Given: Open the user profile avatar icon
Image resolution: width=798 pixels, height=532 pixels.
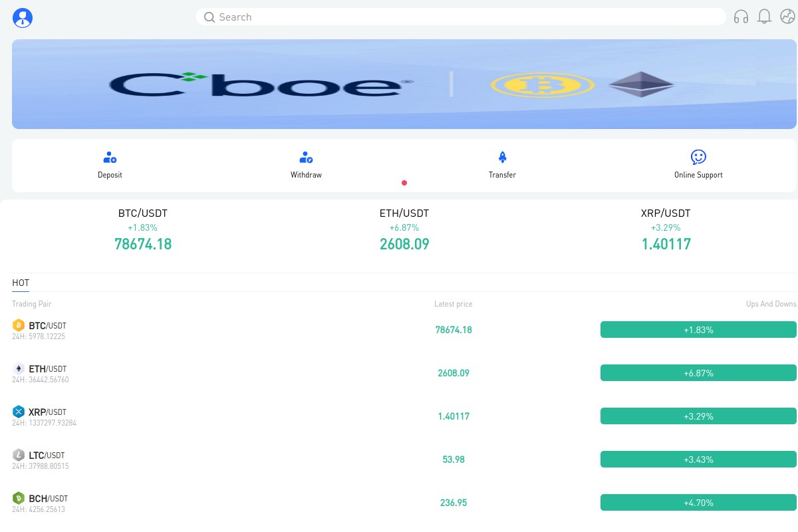Looking at the screenshot, I should 23,18.
